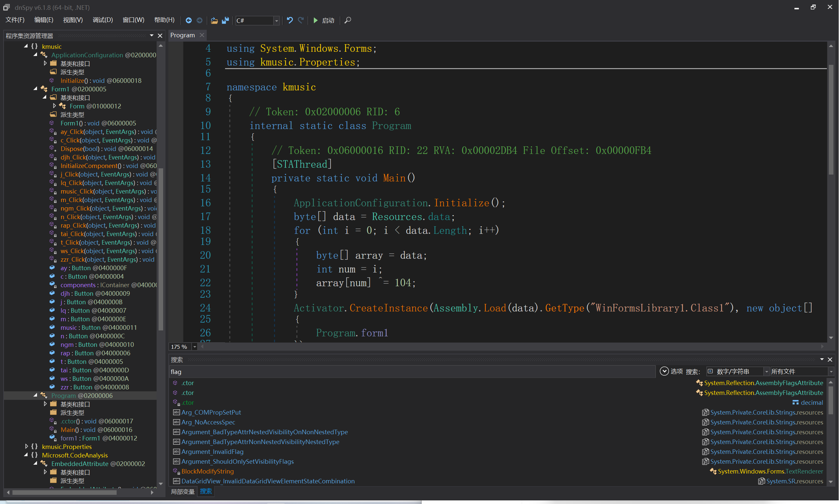The width and height of the screenshot is (839, 504).
Task: Click the Save All toolbar icon
Action: click(225, 20)
